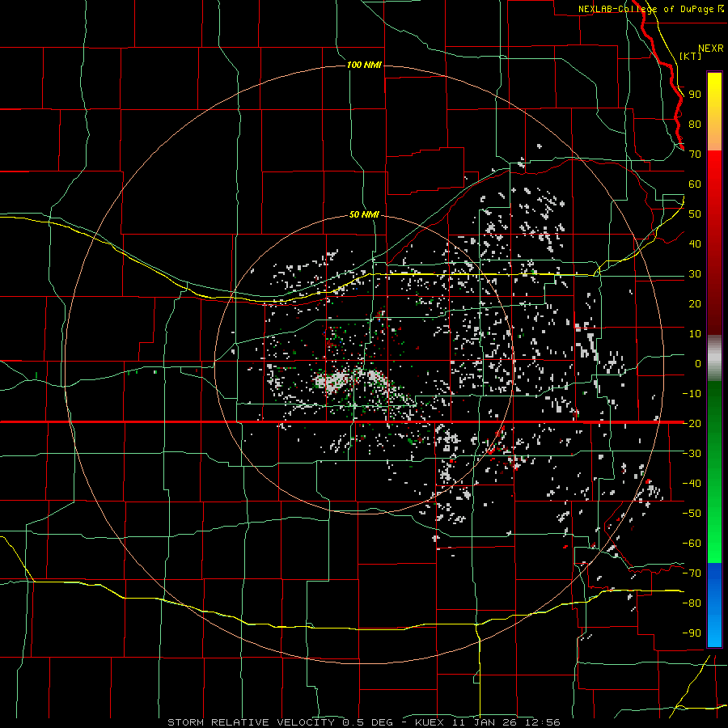Click the -20 value on velocity scale
Image resolution: width=728 pixels, height=728 pixels.
[x=692, y=424]
